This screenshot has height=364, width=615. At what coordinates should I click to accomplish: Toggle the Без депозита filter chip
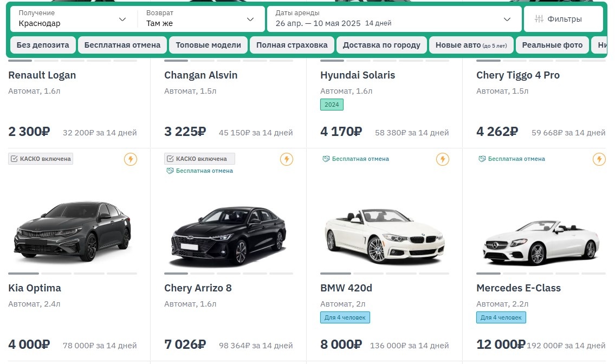point(43,45)
